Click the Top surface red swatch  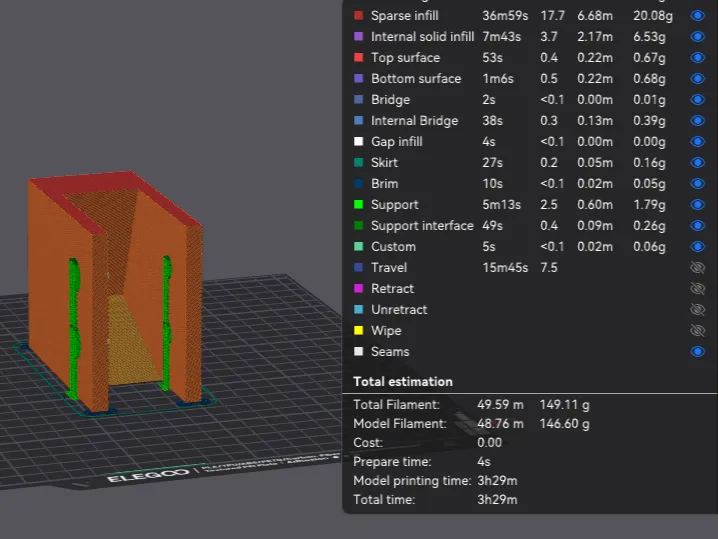(359, 57)
